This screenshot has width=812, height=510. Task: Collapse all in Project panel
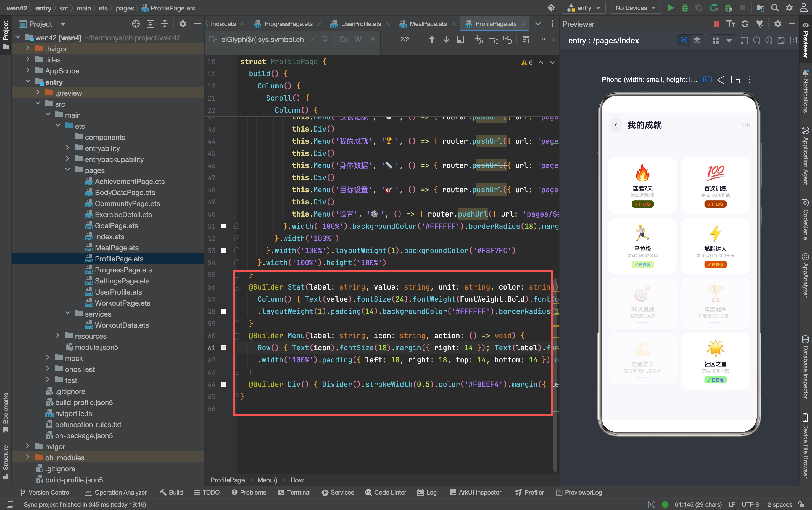tap(165, 24)
